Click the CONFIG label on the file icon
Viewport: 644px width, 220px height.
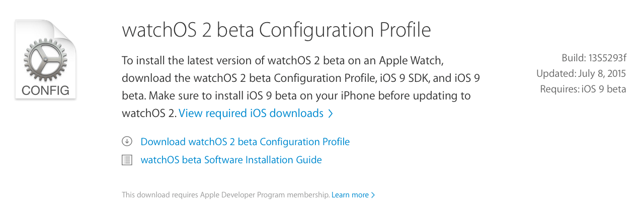45,91
